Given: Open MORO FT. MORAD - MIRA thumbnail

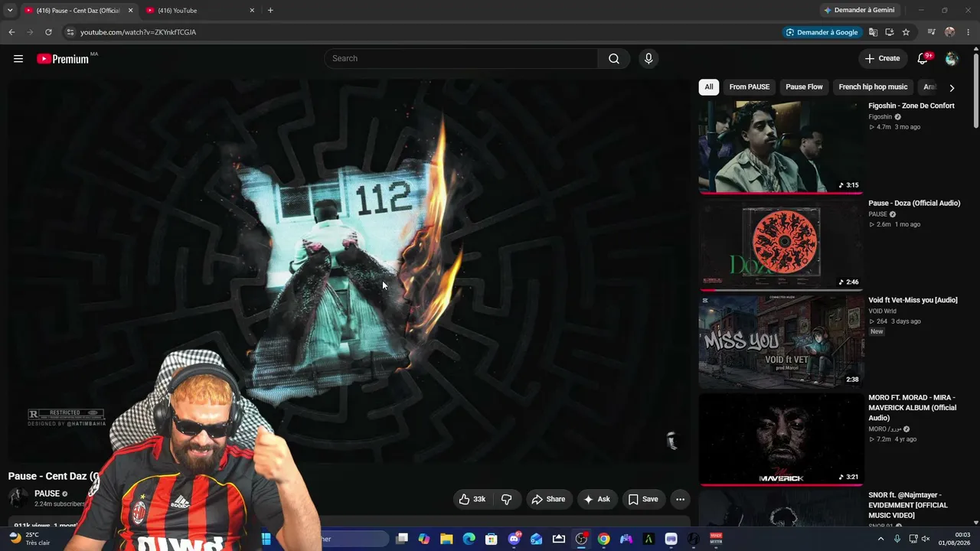Looking at the screenshot, I should coord(781,439).
